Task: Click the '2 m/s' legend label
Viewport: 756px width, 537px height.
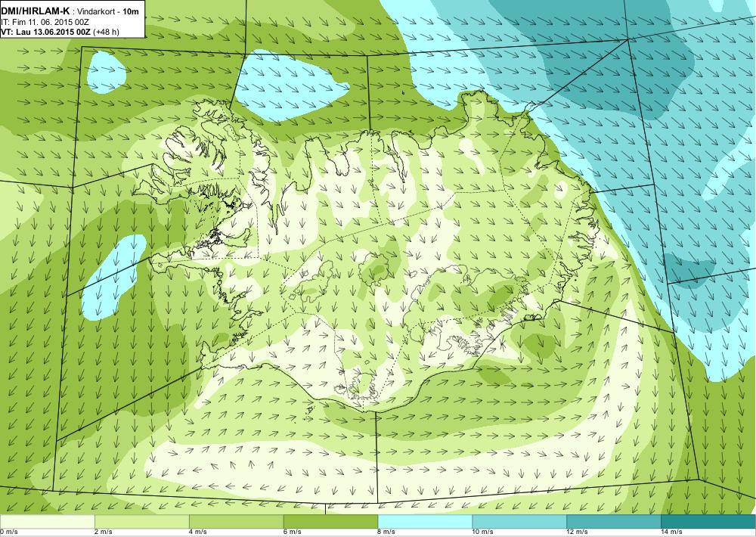Action: click(104, 532)
